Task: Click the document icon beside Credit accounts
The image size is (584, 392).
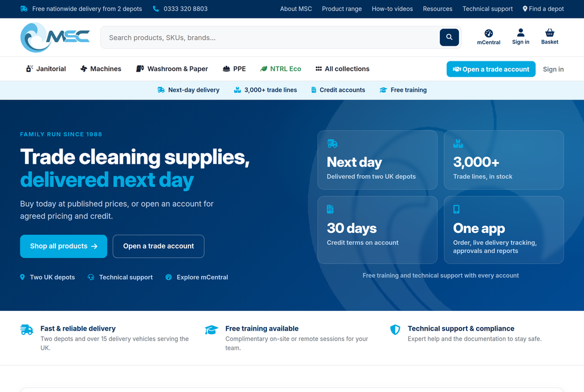Action: click(313, 90)
